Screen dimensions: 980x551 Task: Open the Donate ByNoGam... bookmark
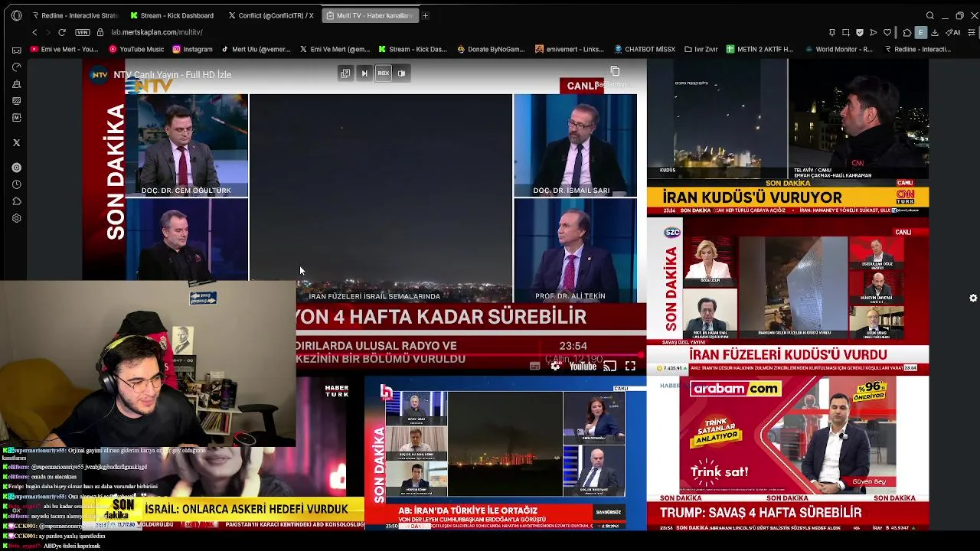click(x=491, y=49)
